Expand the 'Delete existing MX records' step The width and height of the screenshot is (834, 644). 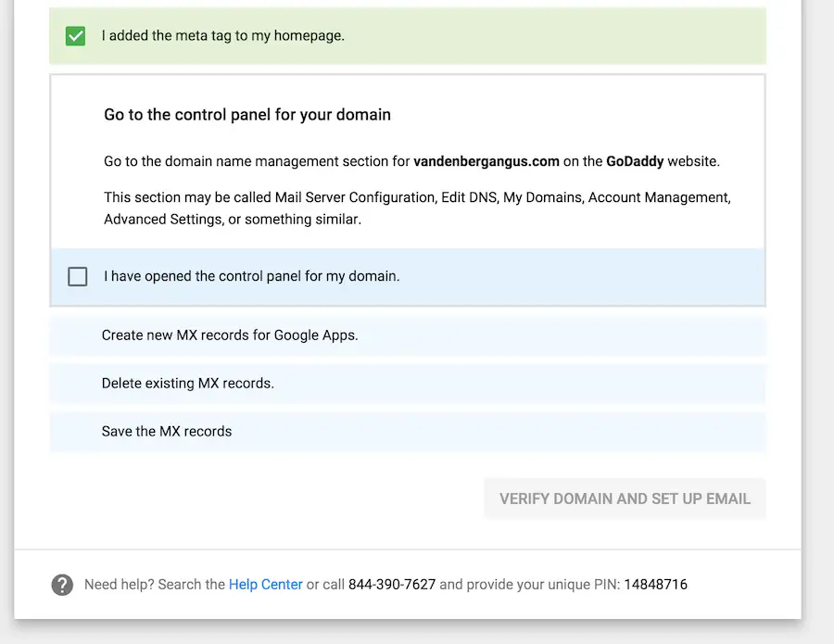coord(188,383)
